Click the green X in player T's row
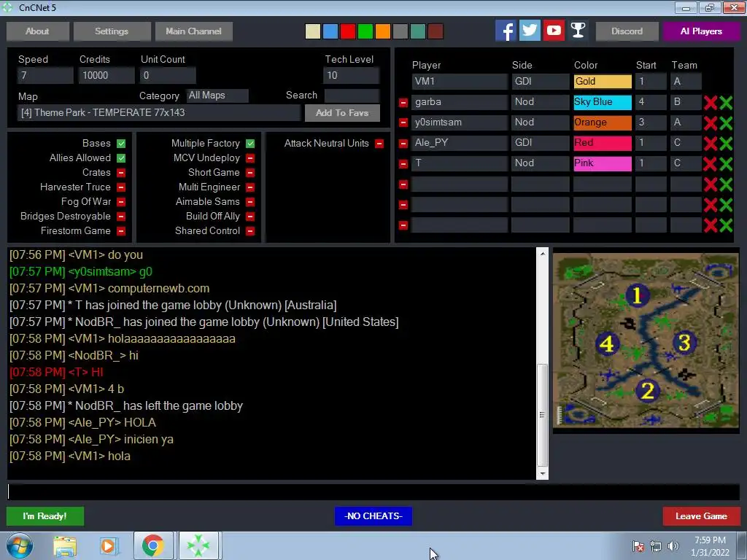This screenshot has height=560, width=747. point(726,164)
